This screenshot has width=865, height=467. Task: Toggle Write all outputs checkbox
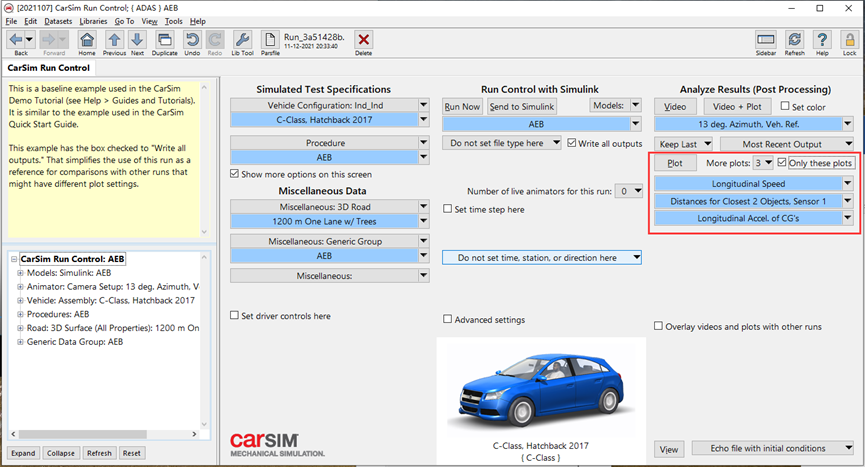pos(572,143)
